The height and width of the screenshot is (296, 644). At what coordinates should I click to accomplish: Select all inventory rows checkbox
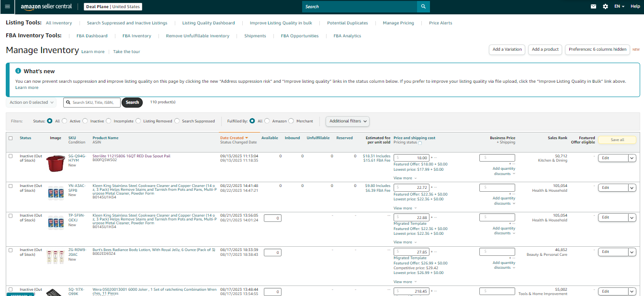pyautogui.click(x=11, y=138)
